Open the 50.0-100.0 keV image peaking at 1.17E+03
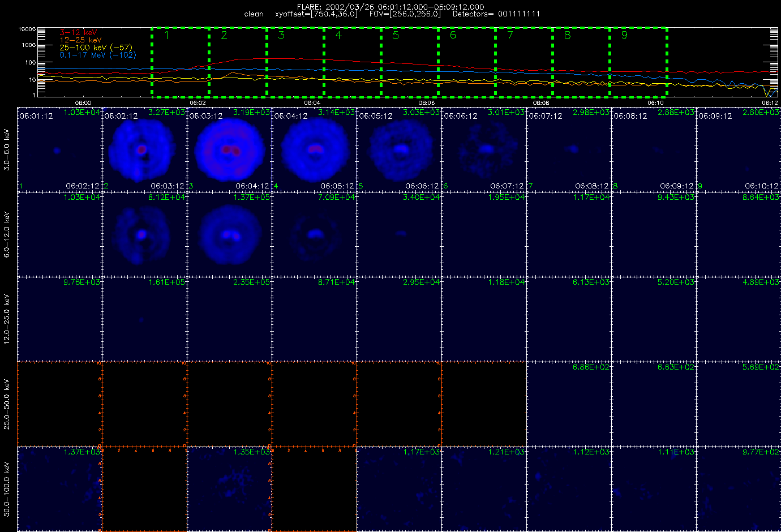The width and height of the screenshot is (781, 532). 399,489
